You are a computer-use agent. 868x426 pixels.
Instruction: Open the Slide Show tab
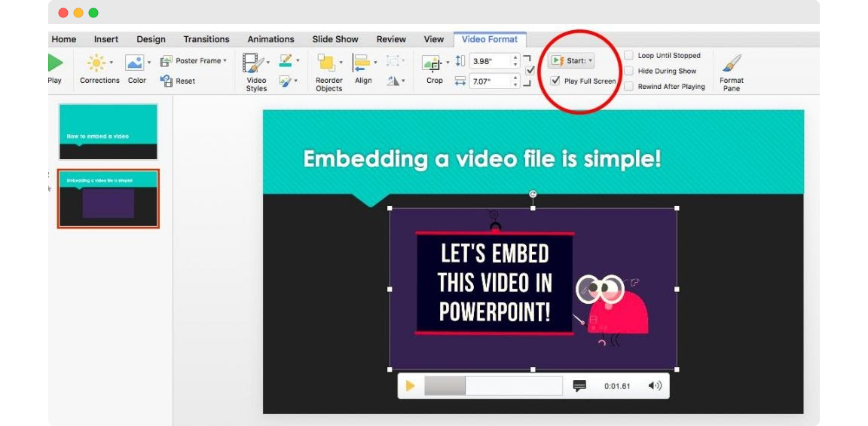pos(335,39)
